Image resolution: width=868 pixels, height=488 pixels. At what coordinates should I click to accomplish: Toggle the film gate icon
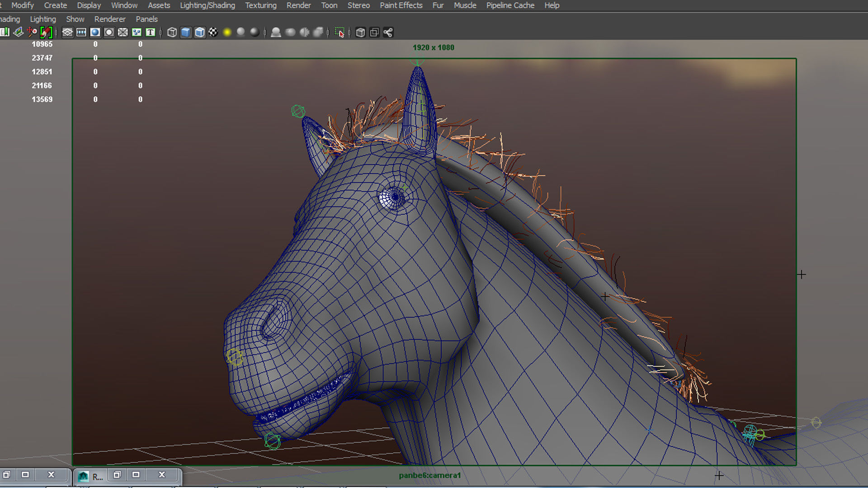point(81,32)
